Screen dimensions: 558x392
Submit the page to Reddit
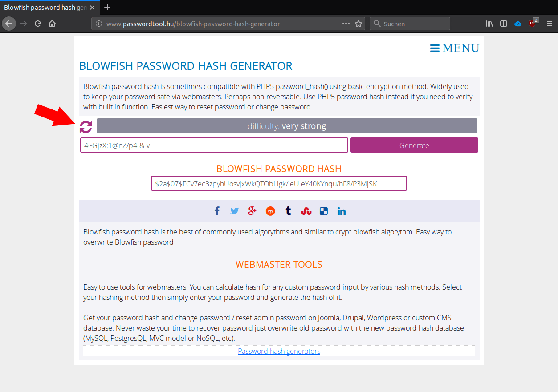[x=270, y=211]
